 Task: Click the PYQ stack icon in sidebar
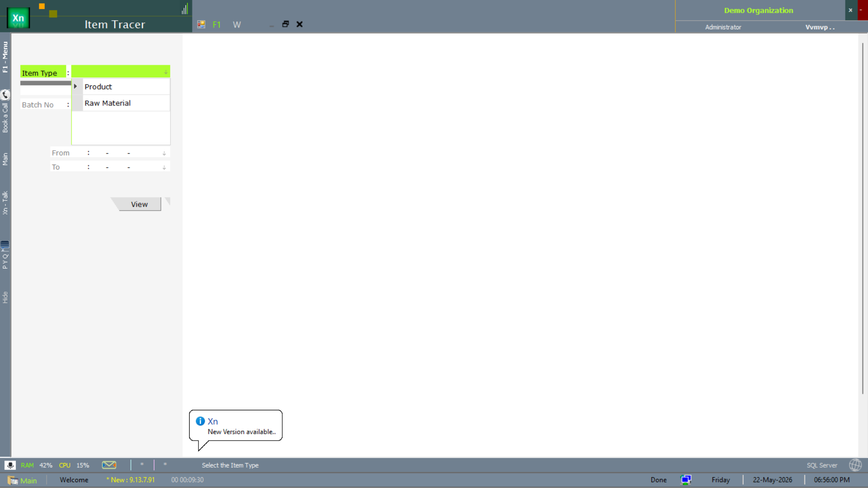5,245
